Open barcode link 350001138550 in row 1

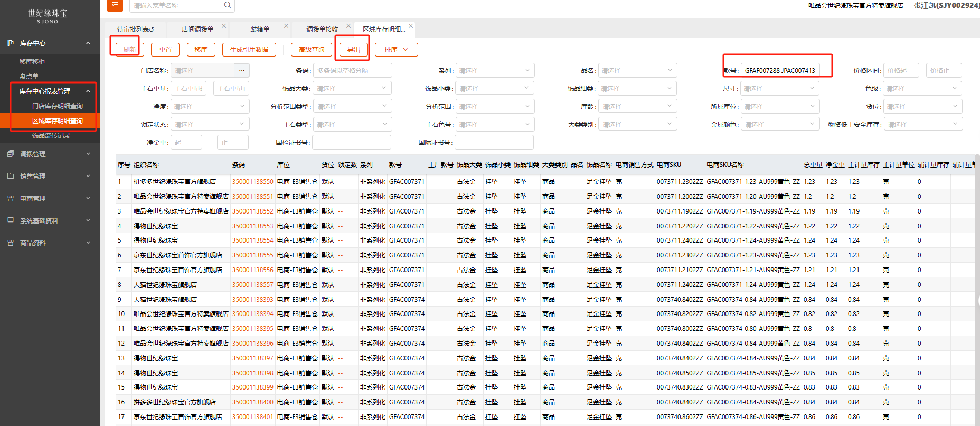(252, 182)
